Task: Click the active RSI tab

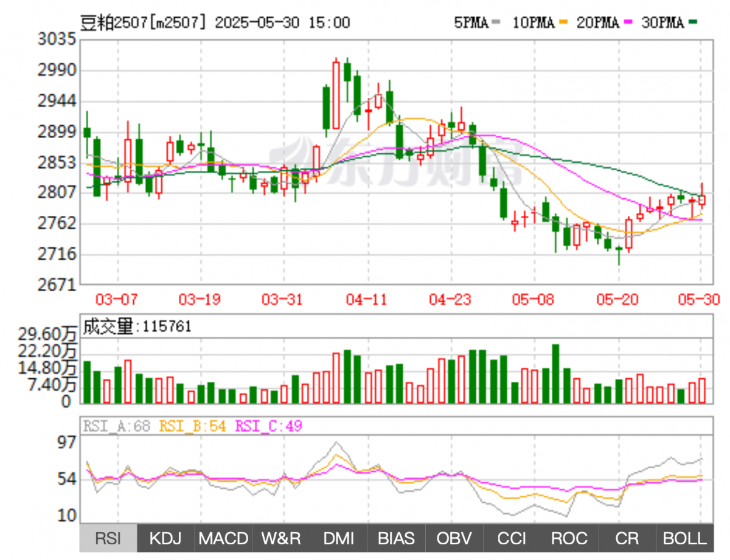Action: [x=108, y=538]
